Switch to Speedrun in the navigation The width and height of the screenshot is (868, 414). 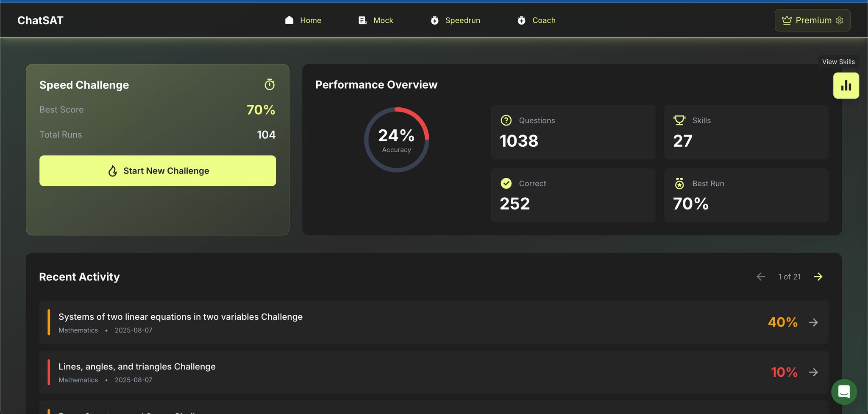pos(455,20)
